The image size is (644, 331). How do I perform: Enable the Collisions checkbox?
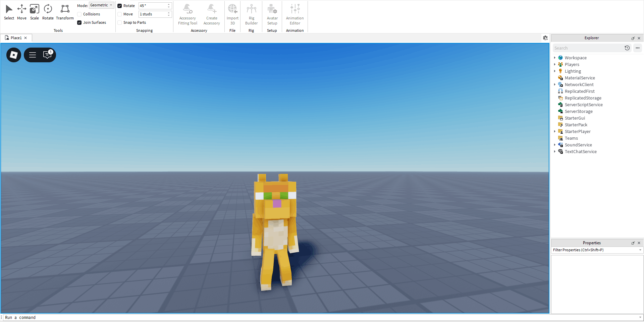coord(79,14)
